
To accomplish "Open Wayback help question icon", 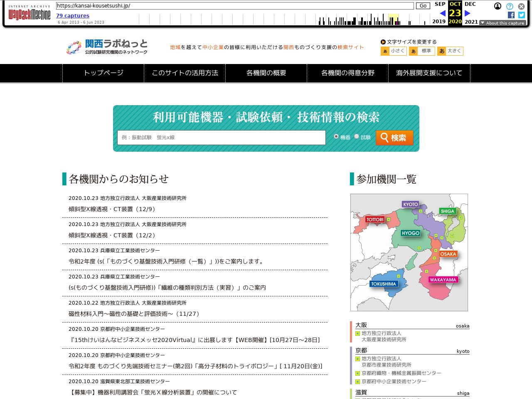I will tap(510, 6).
